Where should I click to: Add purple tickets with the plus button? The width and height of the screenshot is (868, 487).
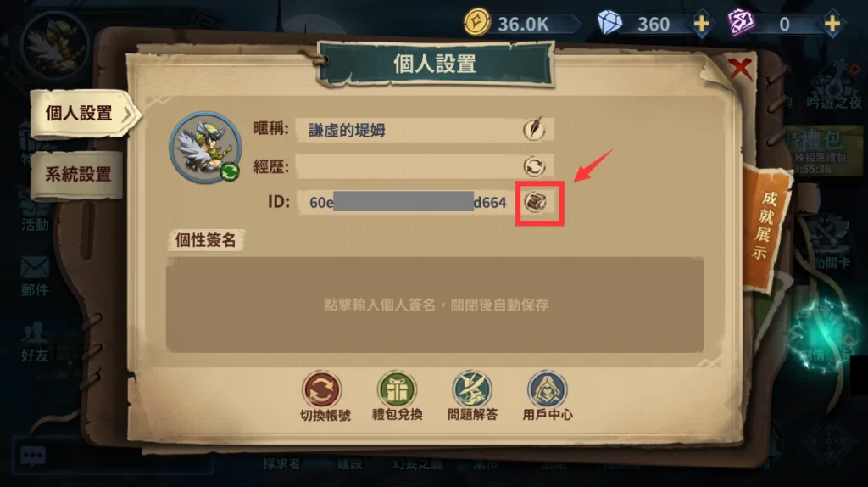tap(832, 24)
